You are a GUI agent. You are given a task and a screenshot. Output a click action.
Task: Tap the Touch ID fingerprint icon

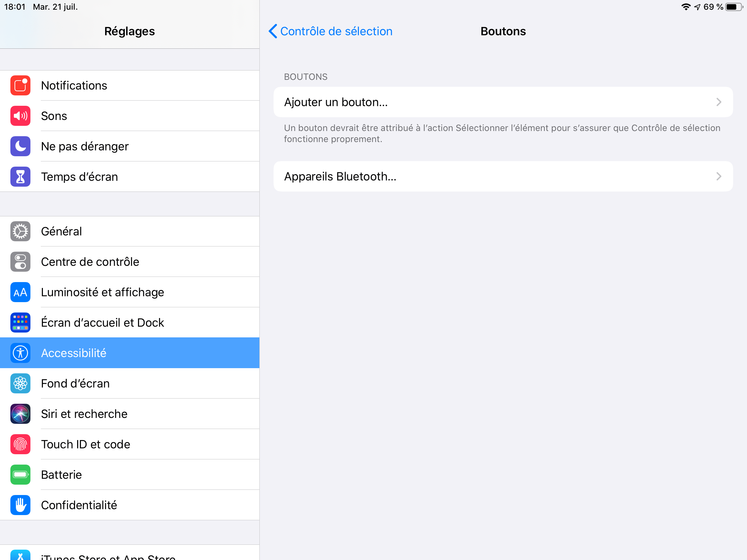pyautogui.click(x=20, y=444)
